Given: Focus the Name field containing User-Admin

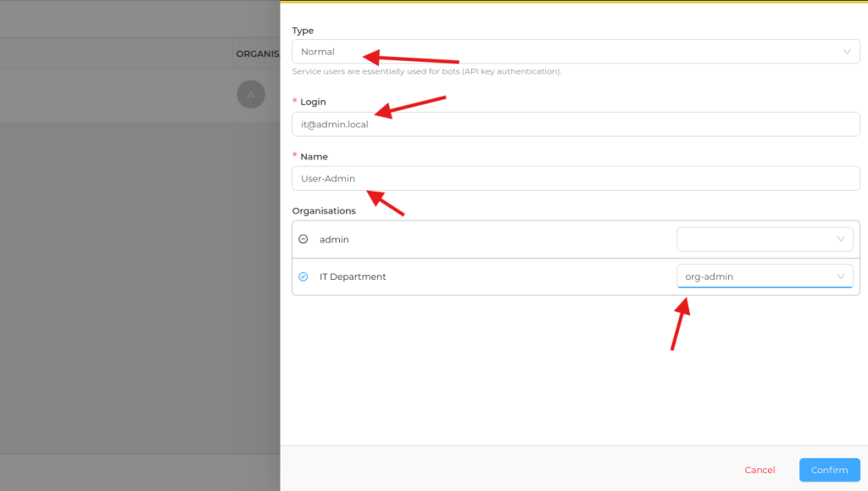Looking at the screenshot, I should coord(575,178).
